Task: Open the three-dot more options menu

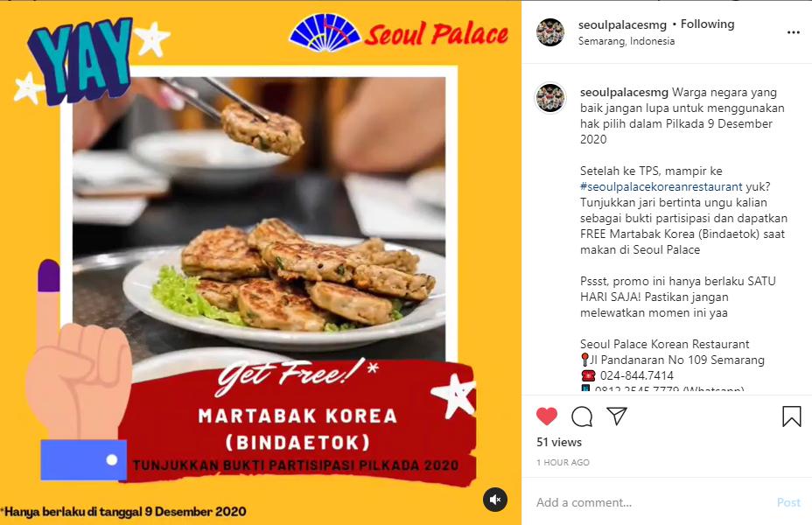Action: pyautogui.click(x=794, y=32)
